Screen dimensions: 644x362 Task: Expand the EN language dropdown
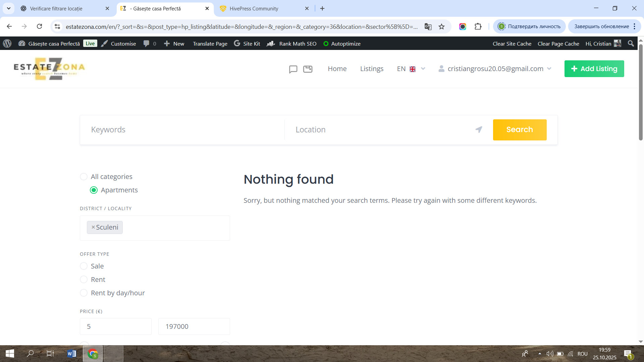coord(411,69)
